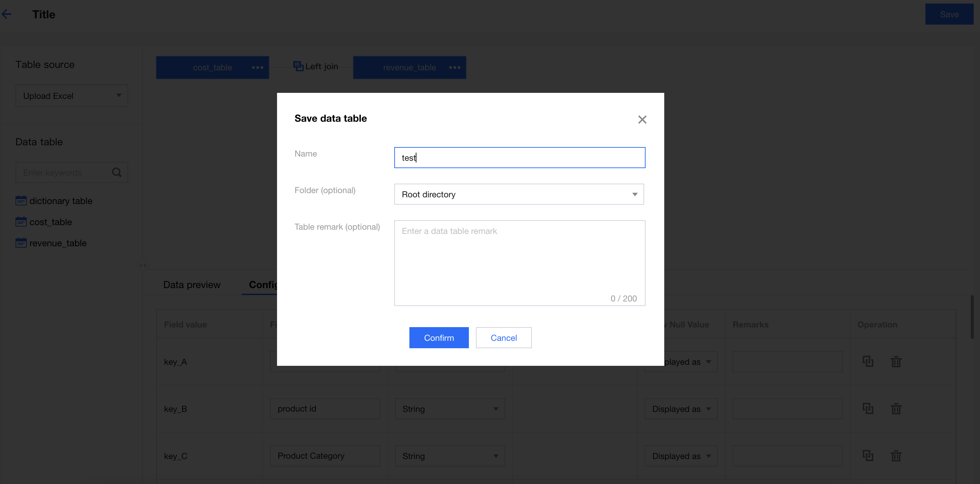This screenshot has width=980, height=484.
Task: Open the Displayed as dropdown for key_C
Action: 680,456
